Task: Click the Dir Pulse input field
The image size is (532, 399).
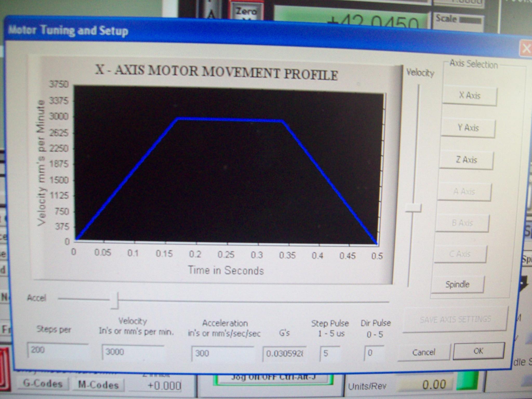Action: point(374,353)
